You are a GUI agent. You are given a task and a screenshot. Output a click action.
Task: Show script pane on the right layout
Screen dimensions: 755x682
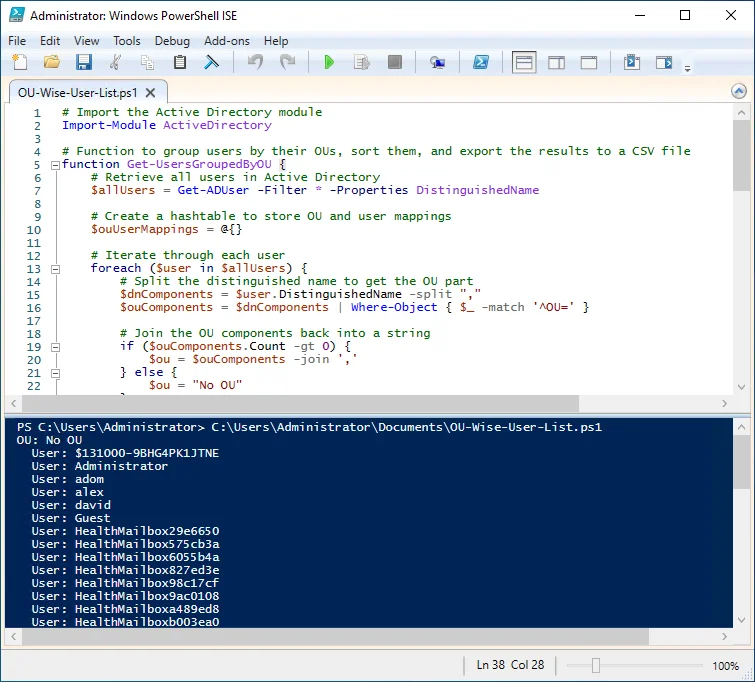coord(557,63)
